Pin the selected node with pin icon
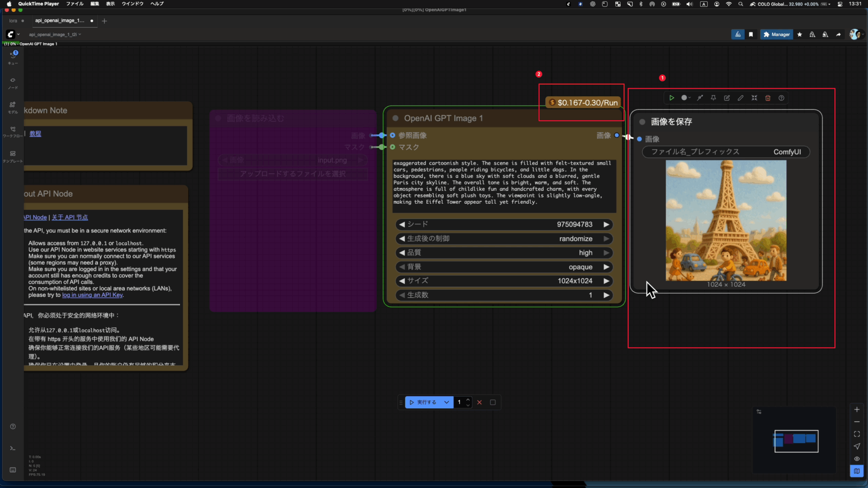The width and height of the screenshot is (868, 488). 713,98
